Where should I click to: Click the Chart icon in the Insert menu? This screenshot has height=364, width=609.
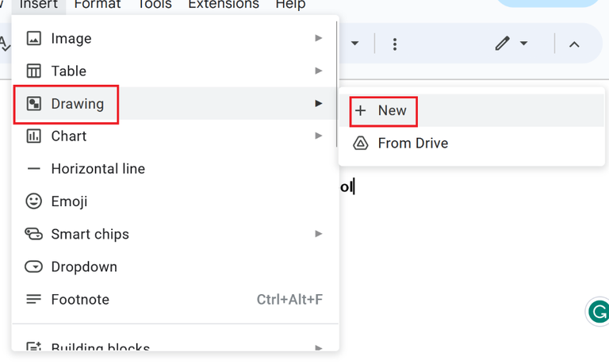pos(34,136)
